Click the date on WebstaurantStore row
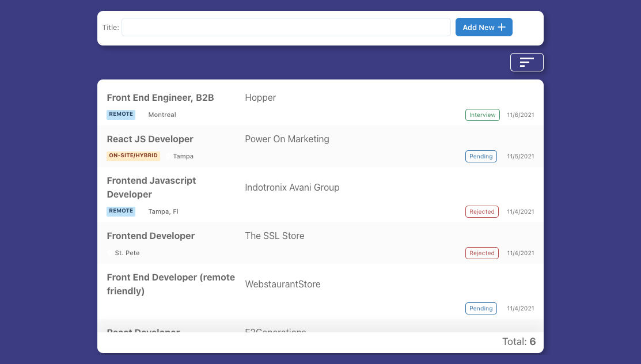This screenshot has width=641, height=364. pyautogui.click(x=521, y=308)
